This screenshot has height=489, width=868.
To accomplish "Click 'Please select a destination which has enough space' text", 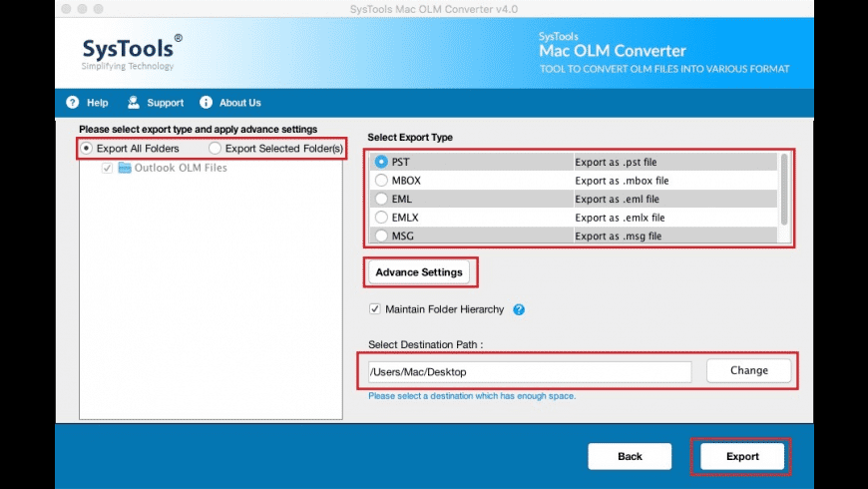I will click(x=472, y=396).
